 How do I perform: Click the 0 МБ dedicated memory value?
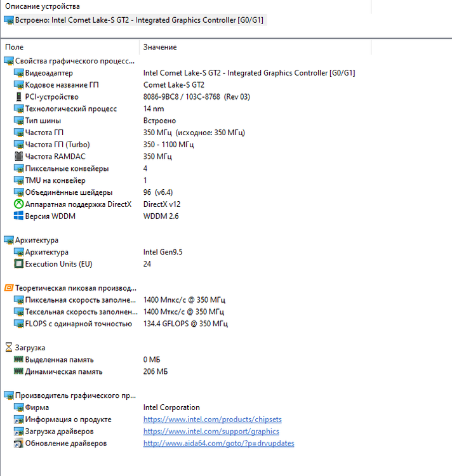(152, 360)
